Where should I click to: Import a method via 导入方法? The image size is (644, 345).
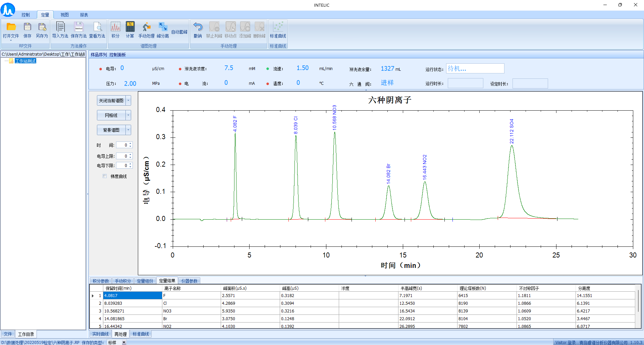point(60,31)
